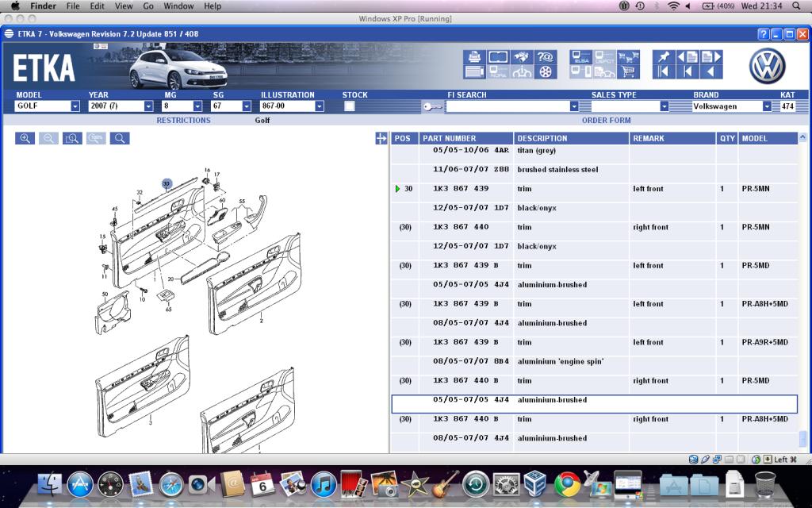Open iTunes from the dock
Screen dimensions: 812x508
tap(324, 485)
